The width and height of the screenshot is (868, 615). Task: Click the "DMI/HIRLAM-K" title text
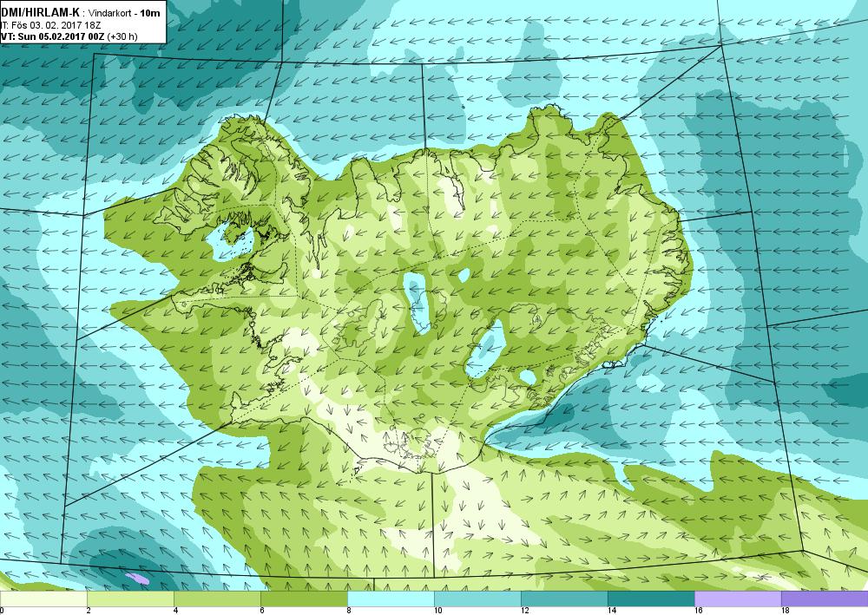41,13
